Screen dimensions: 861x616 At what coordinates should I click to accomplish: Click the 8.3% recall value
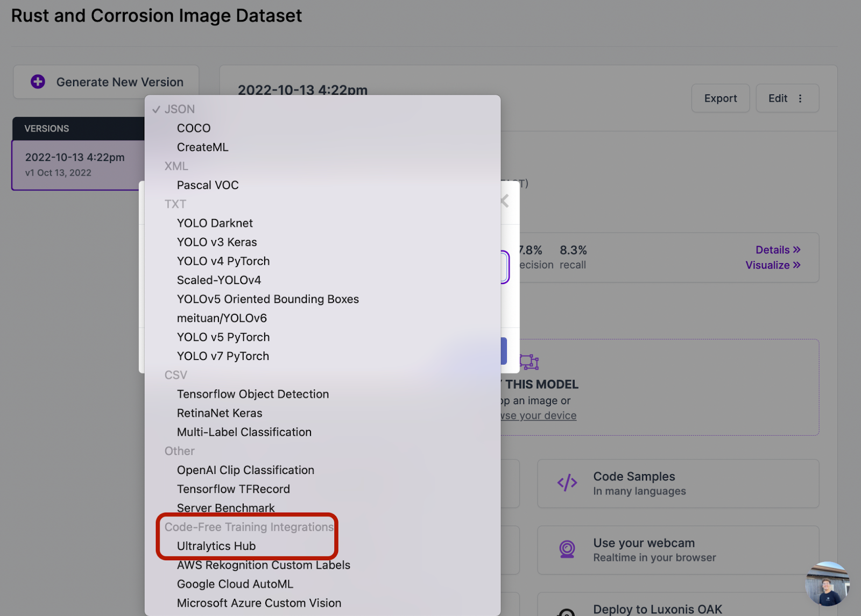(x=573, y=250)
